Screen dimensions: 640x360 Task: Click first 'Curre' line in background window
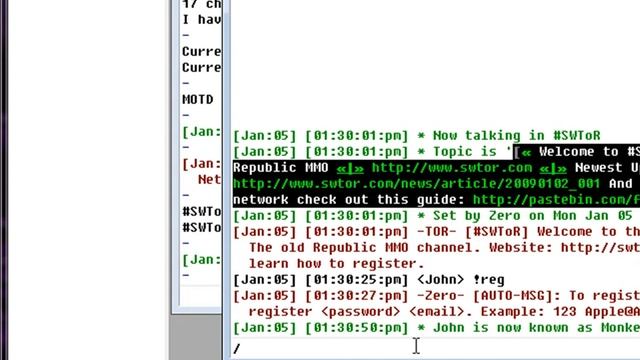click(x=202, y=51)
